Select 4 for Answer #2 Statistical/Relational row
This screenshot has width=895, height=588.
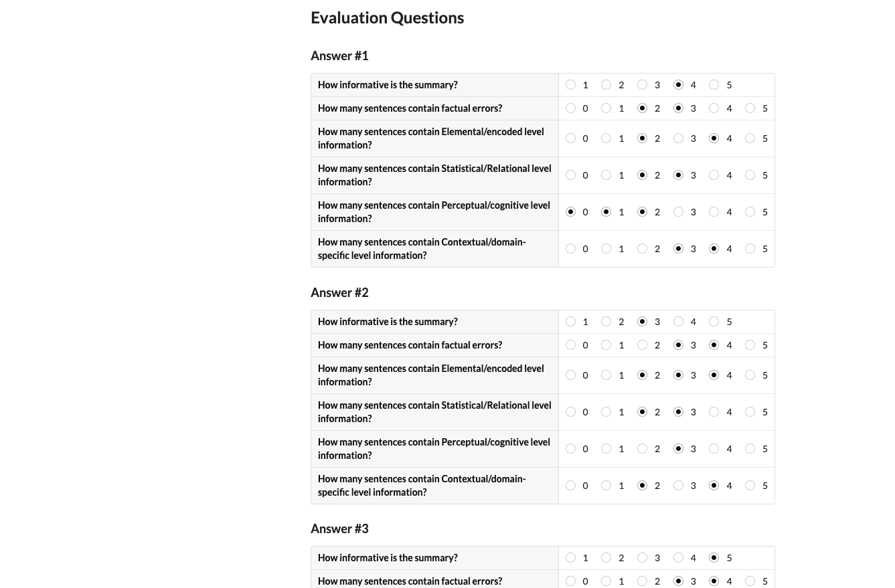(714, 412)
